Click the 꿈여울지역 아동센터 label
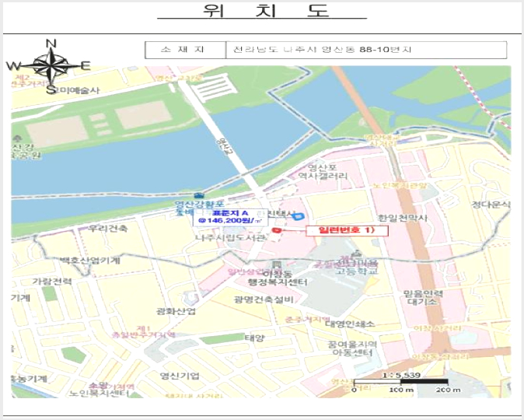524x420 pixels. (352, 348)
